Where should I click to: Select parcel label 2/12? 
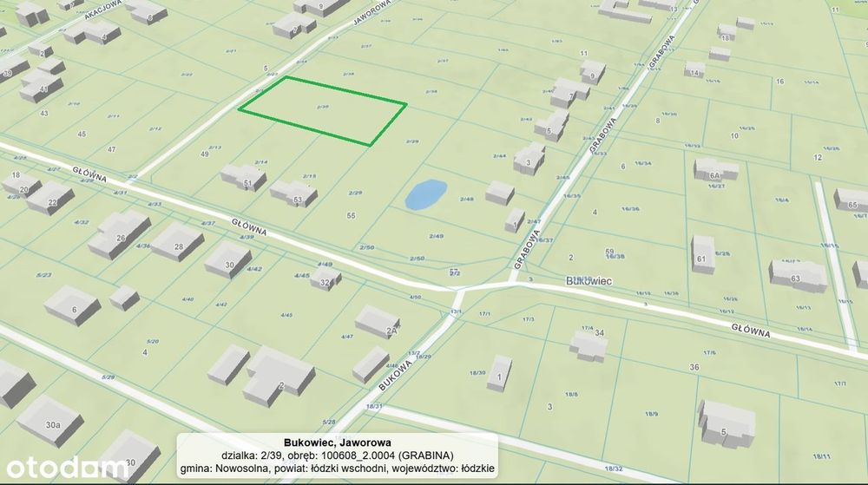pos(155,129)
